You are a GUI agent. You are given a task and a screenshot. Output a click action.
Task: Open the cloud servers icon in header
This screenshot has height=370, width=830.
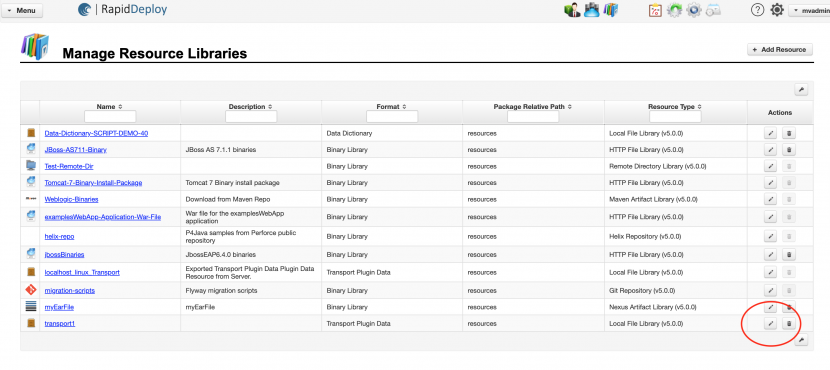pyautogui.click(x=591, y=10)
